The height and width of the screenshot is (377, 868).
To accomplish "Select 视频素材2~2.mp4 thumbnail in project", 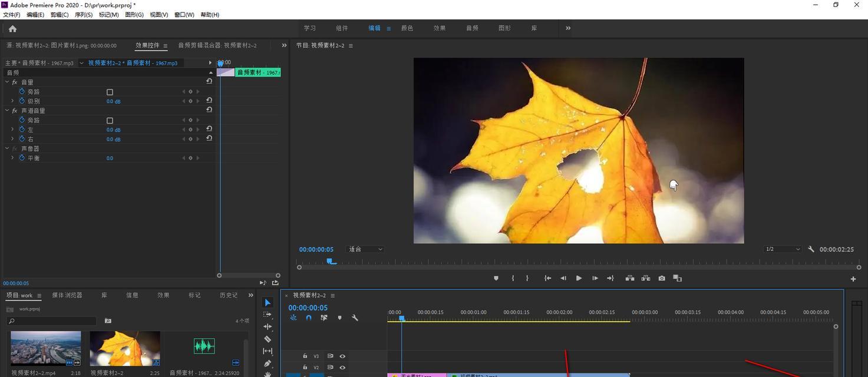I will [x=46, y=348].
